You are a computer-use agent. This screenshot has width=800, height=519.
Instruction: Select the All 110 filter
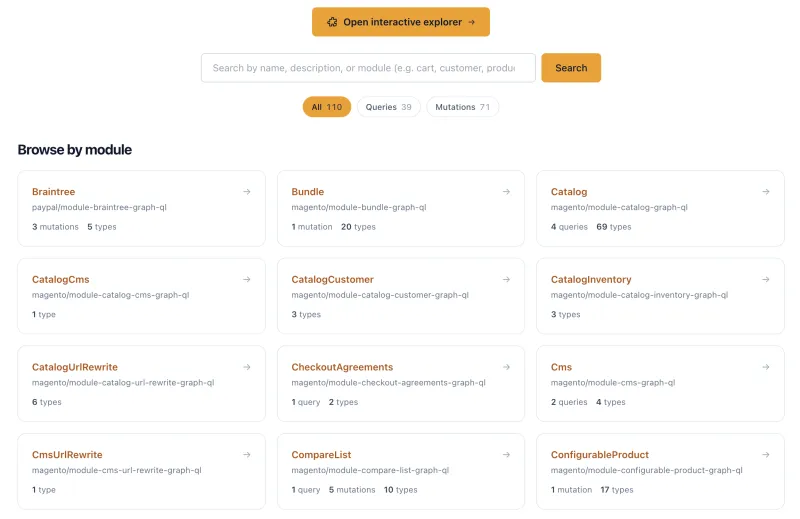[x=327, y=107]
